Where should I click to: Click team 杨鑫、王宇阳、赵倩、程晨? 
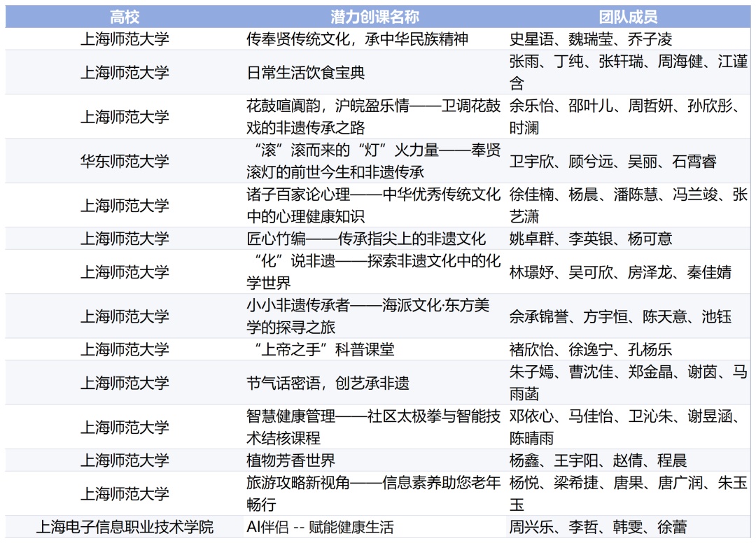click(598, 460)
